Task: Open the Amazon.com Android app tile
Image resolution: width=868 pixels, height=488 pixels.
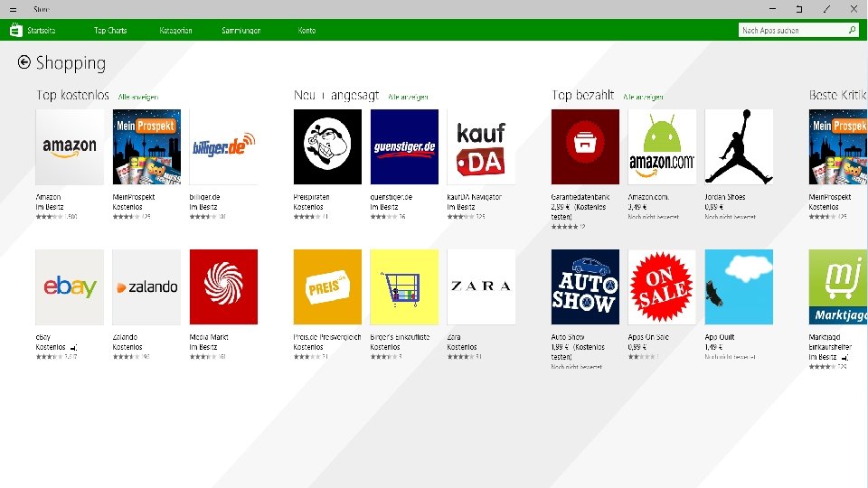Action: click(x=662, y=146)
